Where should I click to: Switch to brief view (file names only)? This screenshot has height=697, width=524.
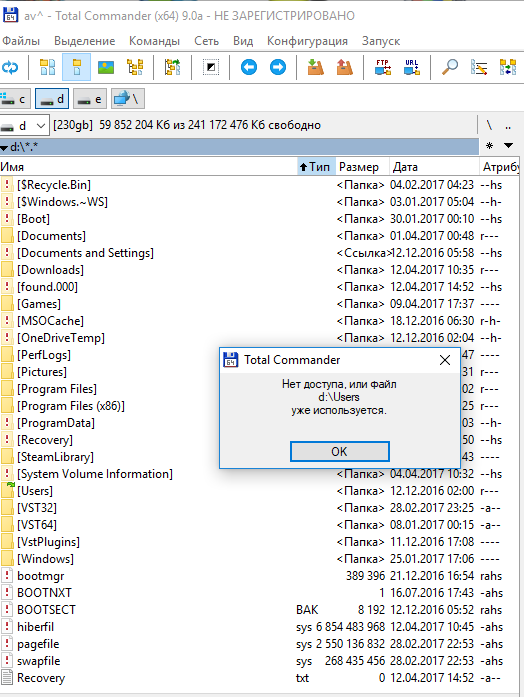coord(48,68)
